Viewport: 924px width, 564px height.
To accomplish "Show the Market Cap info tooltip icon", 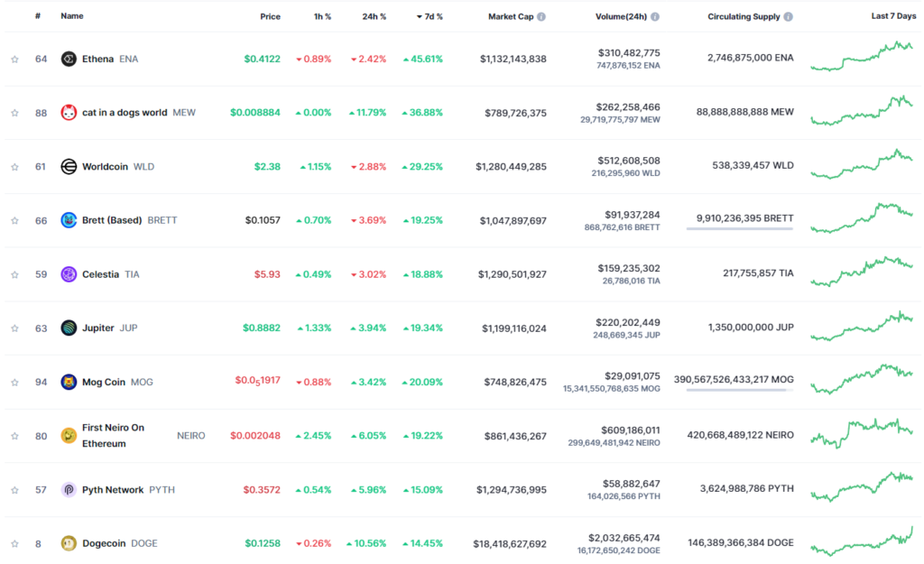I will pyautogui.click(x=541, y=16).
